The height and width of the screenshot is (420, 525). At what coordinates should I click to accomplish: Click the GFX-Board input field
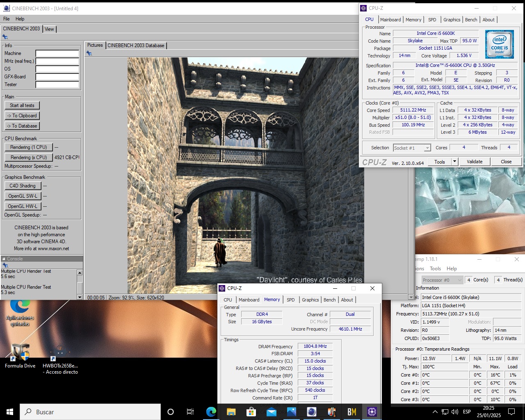[x=57, y=77]
